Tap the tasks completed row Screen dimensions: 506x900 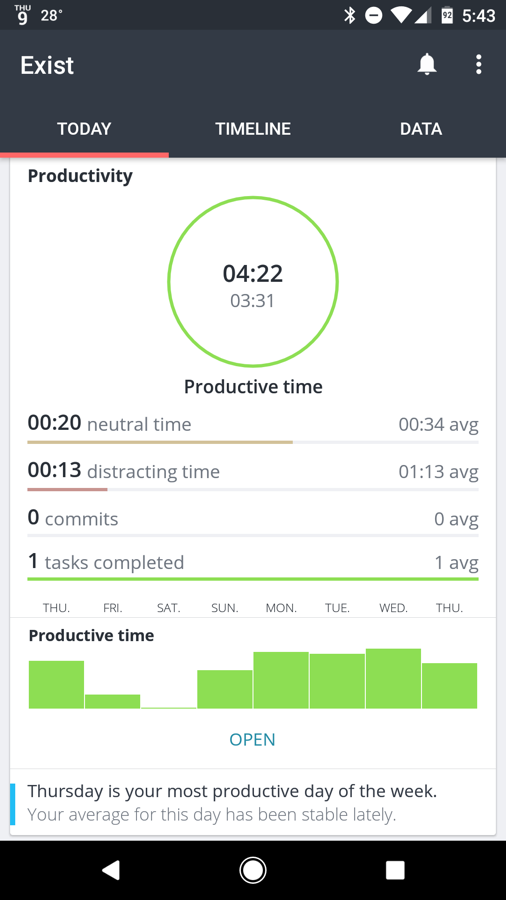pyautogui.click(x=253, y=565)
